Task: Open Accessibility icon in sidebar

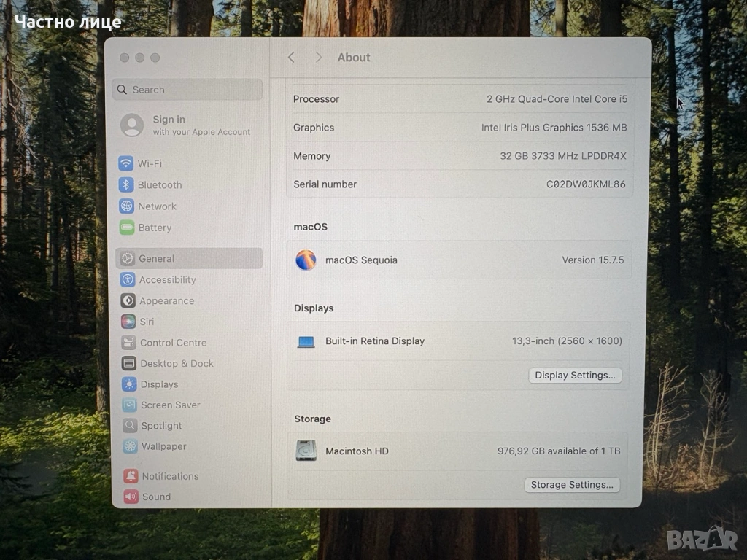Action: pos(128,279)
